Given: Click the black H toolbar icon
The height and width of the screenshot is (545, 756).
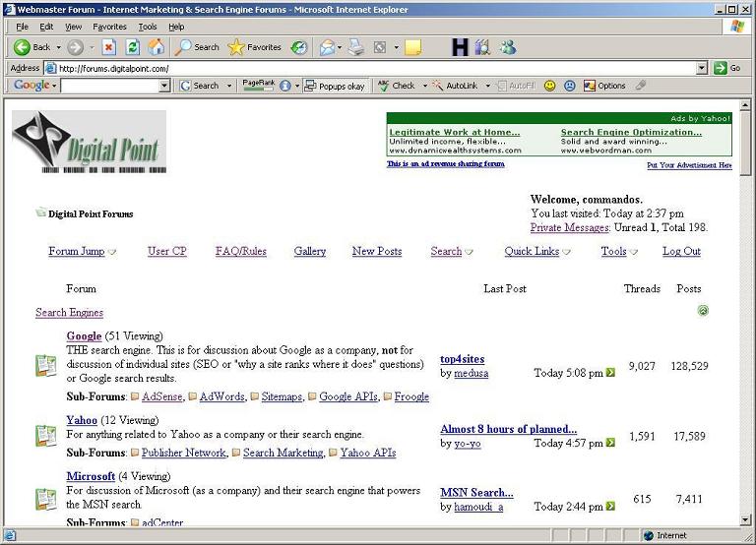Looking at the screenshot, I should [x=460, y=47].
